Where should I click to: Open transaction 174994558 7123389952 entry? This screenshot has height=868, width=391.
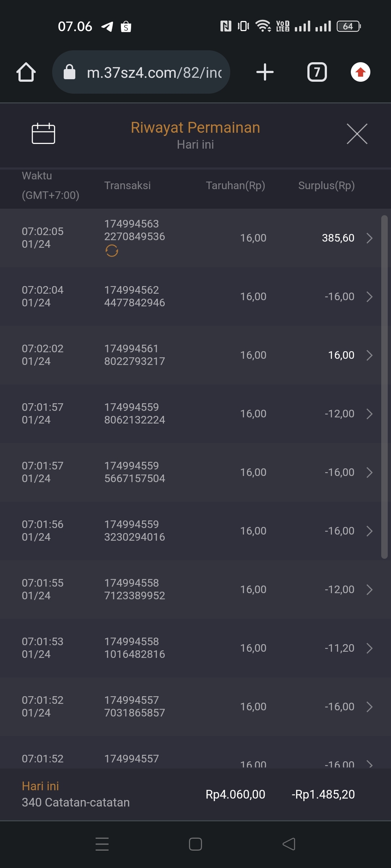pyautogui.click(x=135, y=589)
